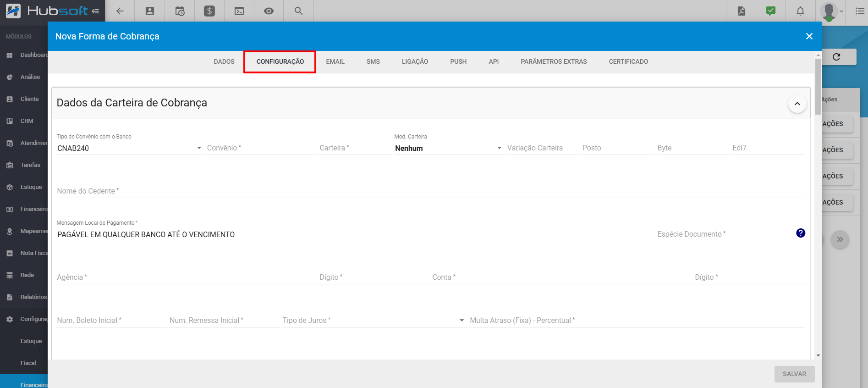Open CRM module in sidebar
Viewport: 868px width, 388px height.
24,121
